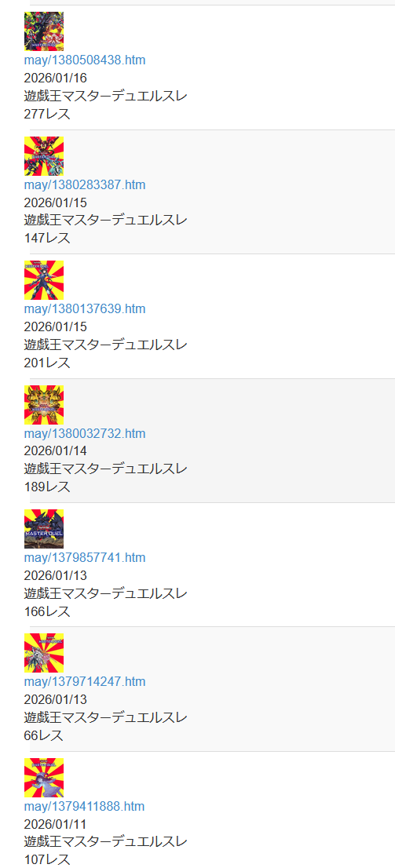Click Master Duel thumbnail above may/1379857741.htm
This screenshot has height=868, width=395.
pyautogui.click(x=44, y=529)
